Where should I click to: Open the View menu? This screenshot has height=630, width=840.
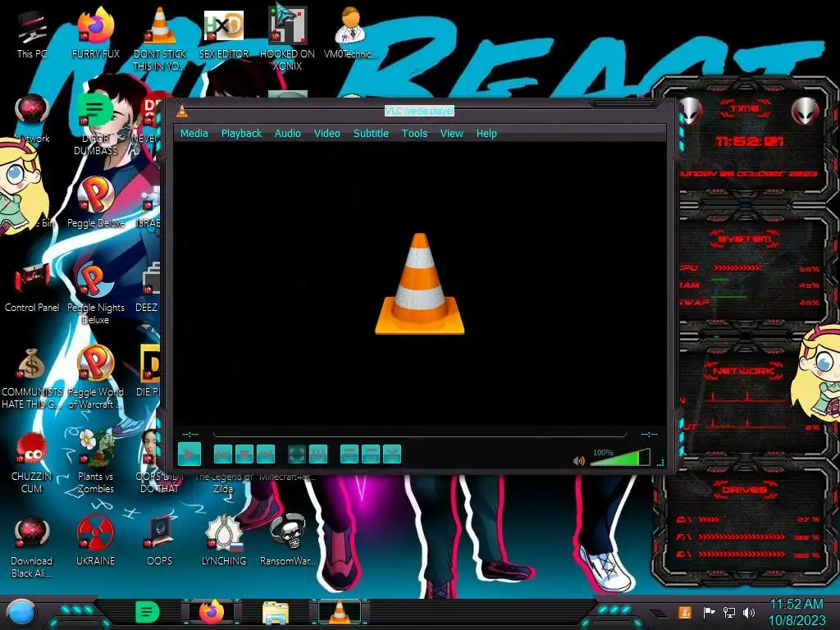tap(452, 134)
